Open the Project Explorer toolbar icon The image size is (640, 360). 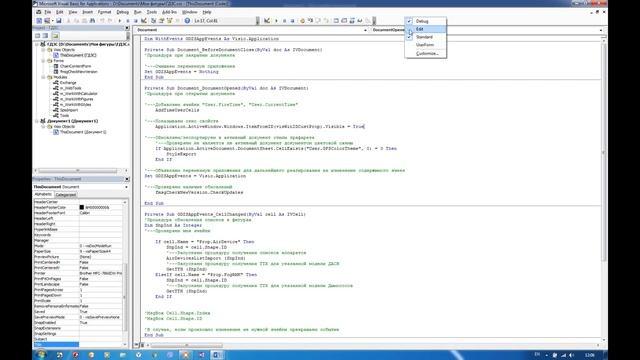pyautogui.click(x=153, y=20)
